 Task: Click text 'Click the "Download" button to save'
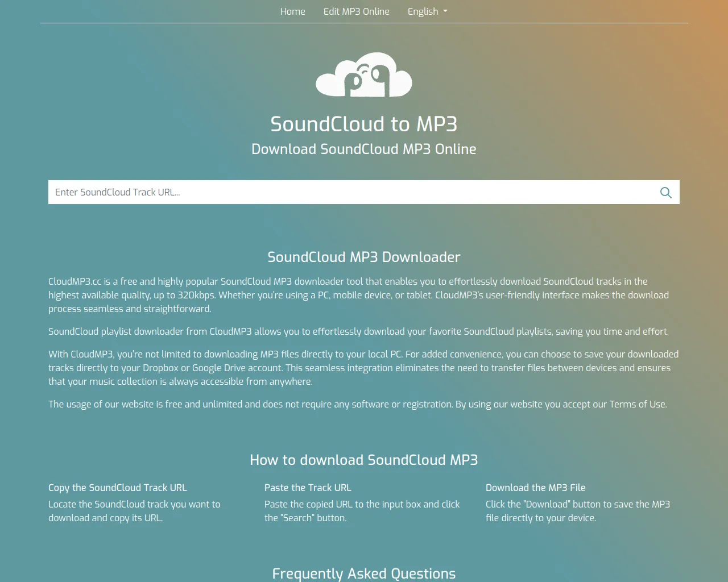[x=578, y=511]
